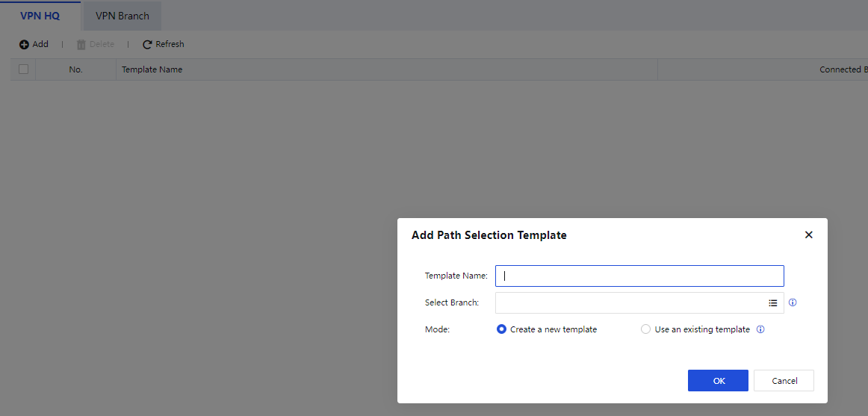Click the Template Name column header

coord(152,69)
